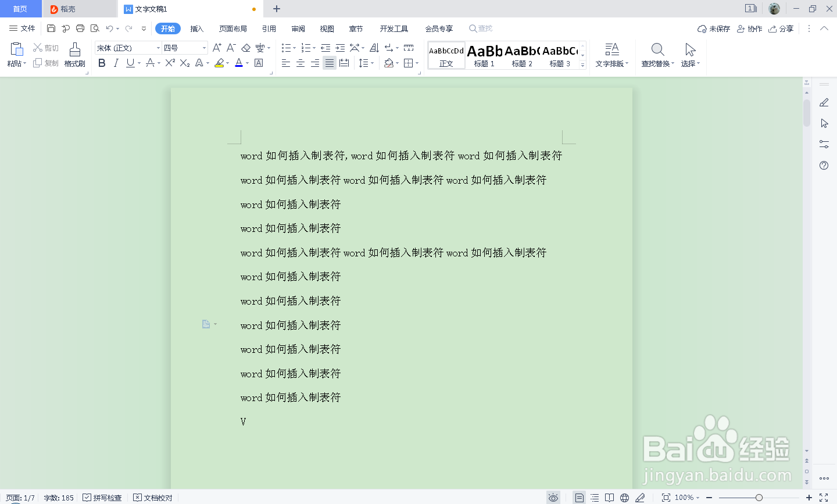Viewport: 837px width, 504px height.
Task: Add new document tab with plus button
Action: (x=277, y=9)
